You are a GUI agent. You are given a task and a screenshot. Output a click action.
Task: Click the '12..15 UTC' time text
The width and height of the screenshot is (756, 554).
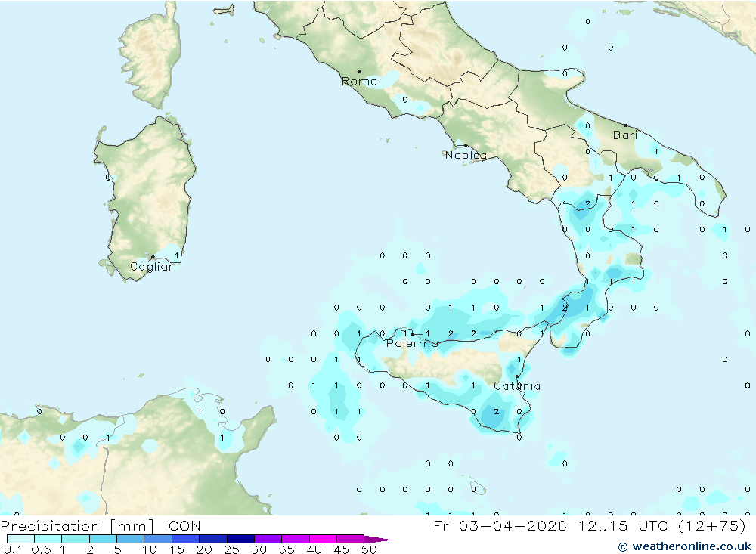[624, 525]
